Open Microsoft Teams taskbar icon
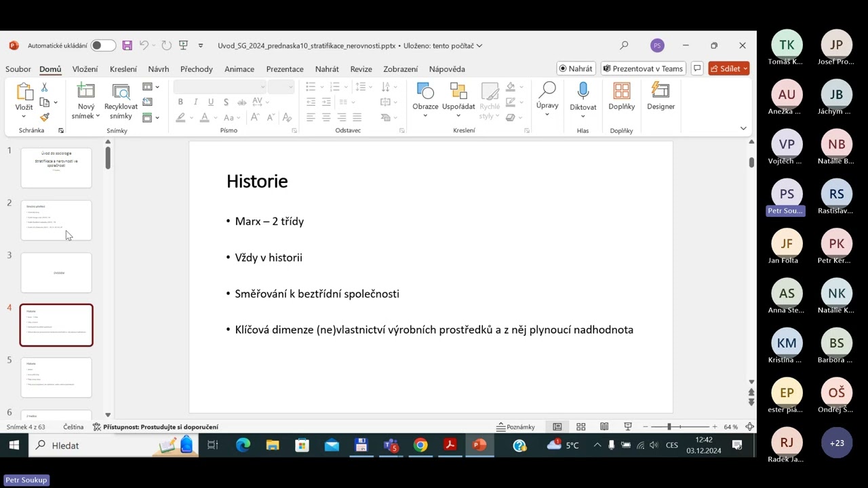This screenshot has height=488, width=868. click(x=391, y=445)
